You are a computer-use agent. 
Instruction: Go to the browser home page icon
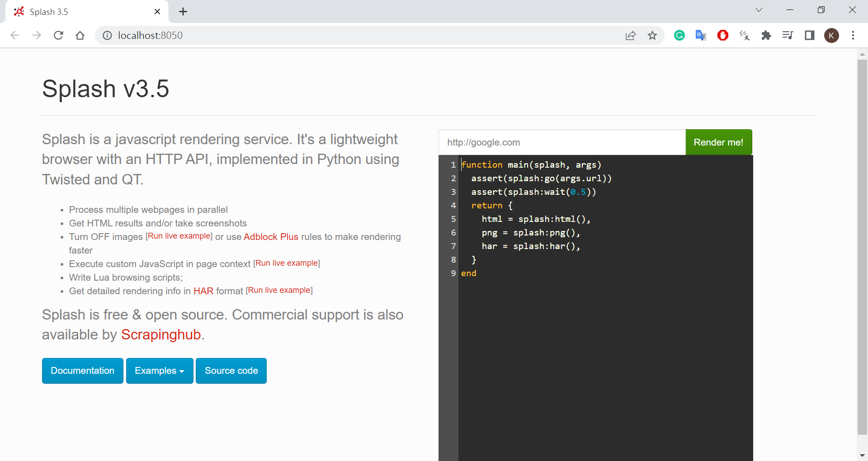click(x=80, y=35)
